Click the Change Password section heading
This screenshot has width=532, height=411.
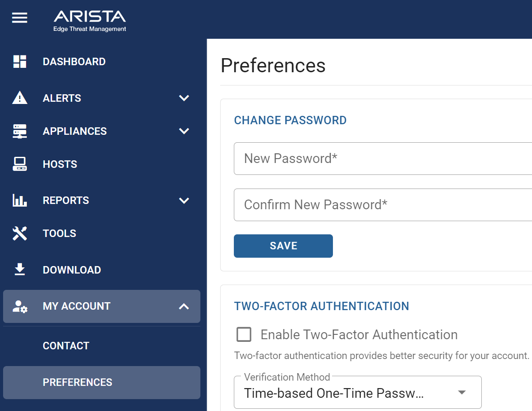click(290, 120)
